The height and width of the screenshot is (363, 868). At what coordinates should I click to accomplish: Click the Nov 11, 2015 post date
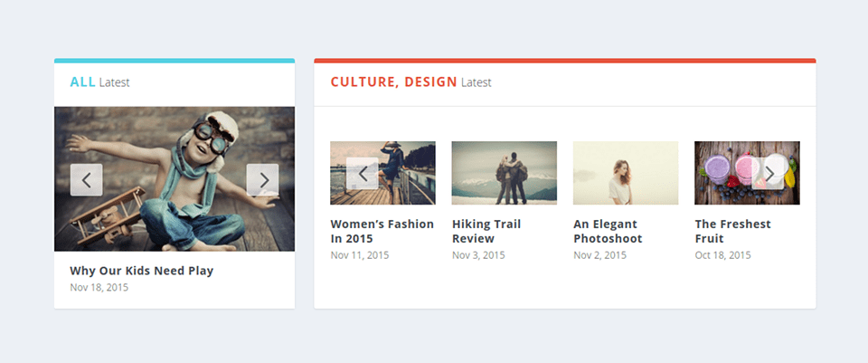coord(360,255)
